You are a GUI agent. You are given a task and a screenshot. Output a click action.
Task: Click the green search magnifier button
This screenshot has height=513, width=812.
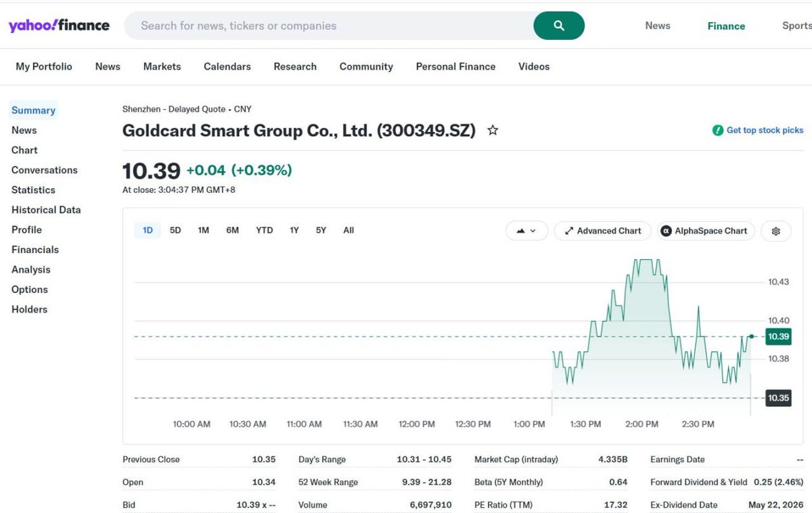coord(559,26)
